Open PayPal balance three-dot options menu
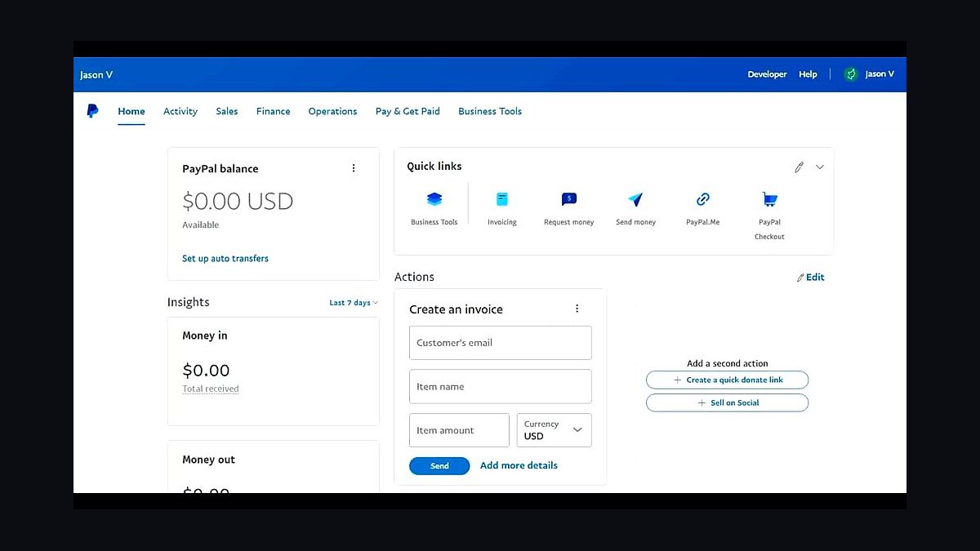The image size is (980, 551). tap(354, 168)
